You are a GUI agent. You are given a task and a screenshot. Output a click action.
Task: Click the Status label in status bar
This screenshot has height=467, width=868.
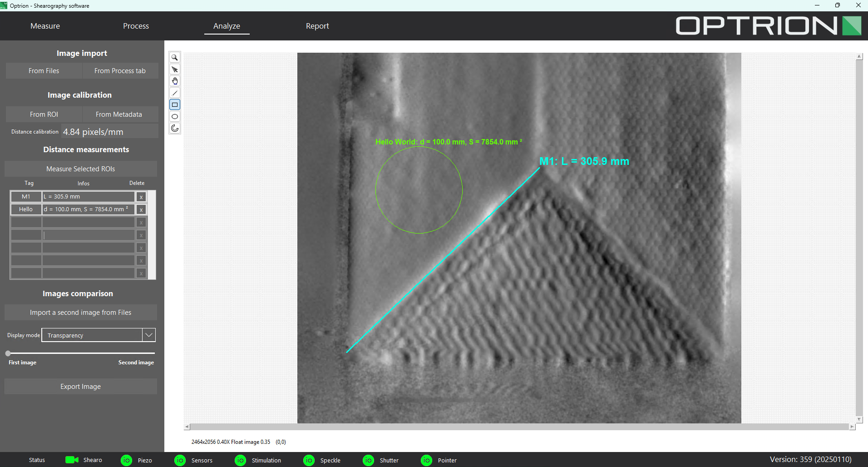point(37,460)
